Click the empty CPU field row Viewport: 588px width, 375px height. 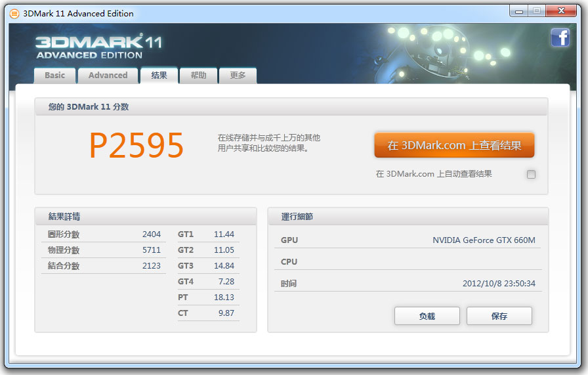407,262
